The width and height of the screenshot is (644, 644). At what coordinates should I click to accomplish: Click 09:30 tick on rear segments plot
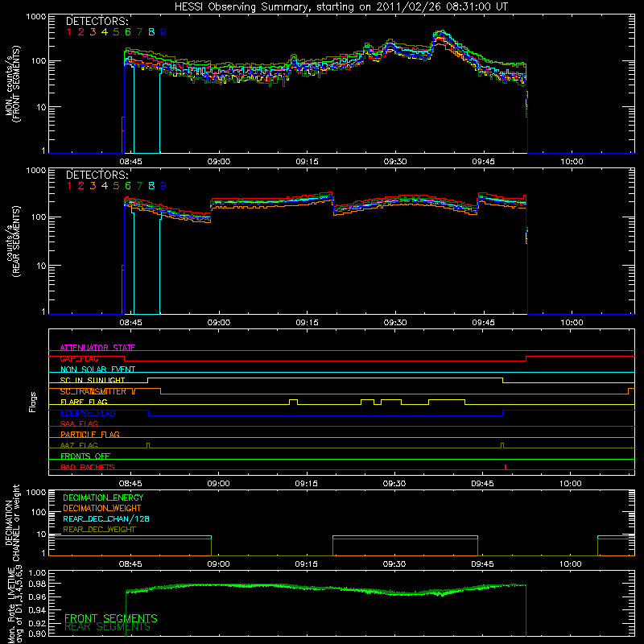coord(395,323)
